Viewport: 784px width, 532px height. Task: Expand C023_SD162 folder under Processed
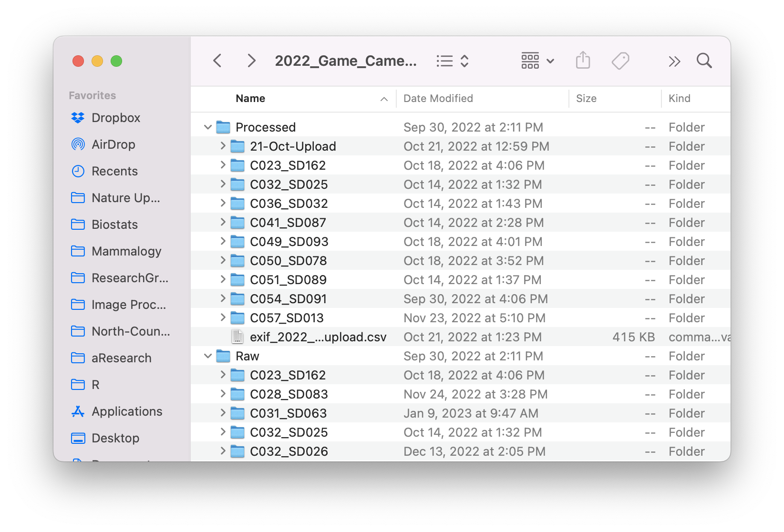(223, 165)
